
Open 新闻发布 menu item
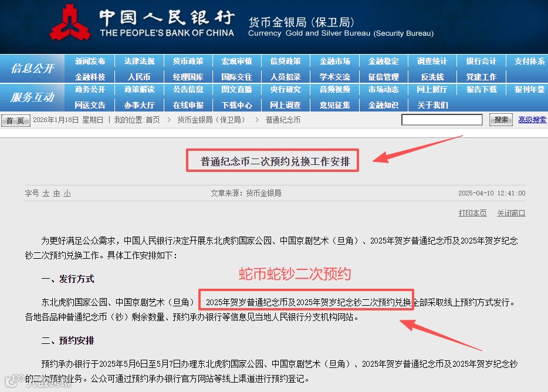pos(90,61)
